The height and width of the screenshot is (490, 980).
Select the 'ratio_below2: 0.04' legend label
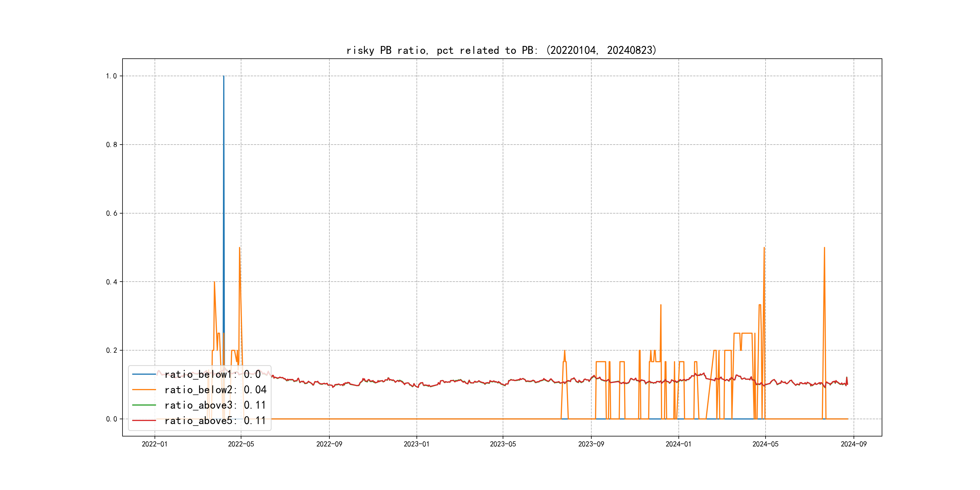point(215,390)
